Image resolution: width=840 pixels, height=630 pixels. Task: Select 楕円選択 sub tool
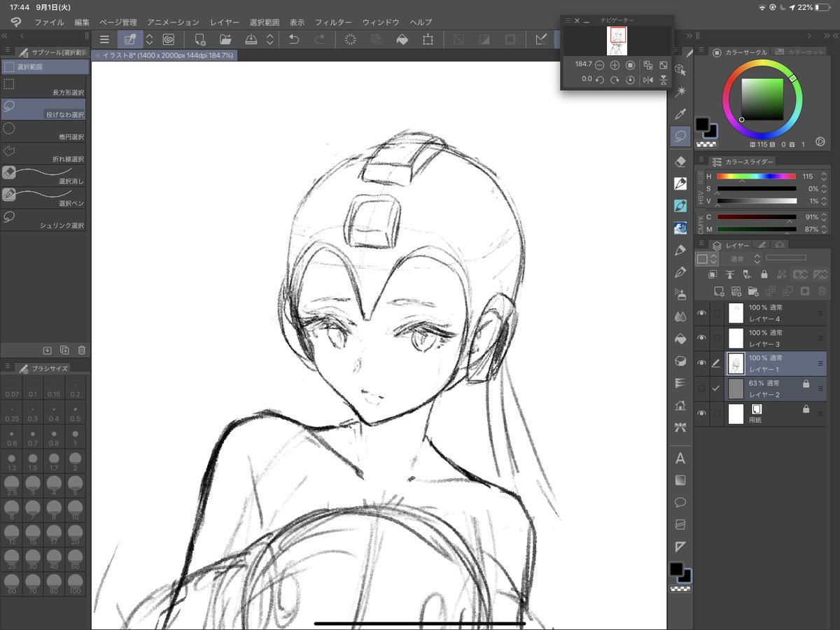[x=45, y=132]
